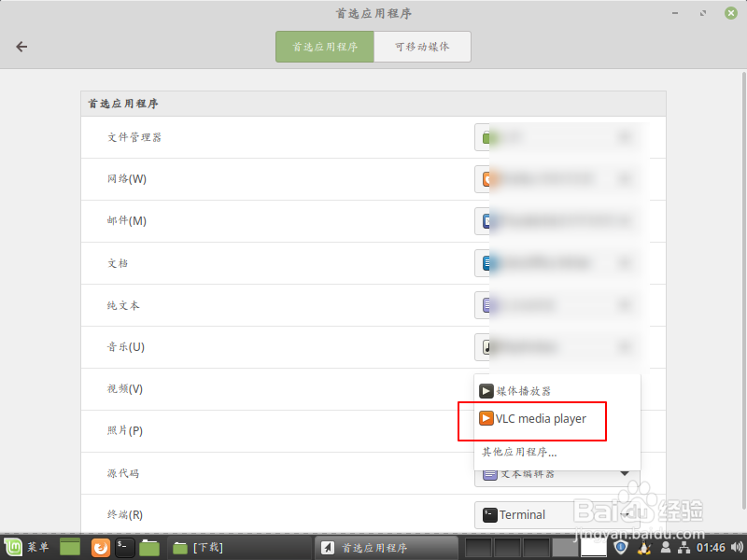Pick 其他应用程序... from the dropdown list

[557, 452]
